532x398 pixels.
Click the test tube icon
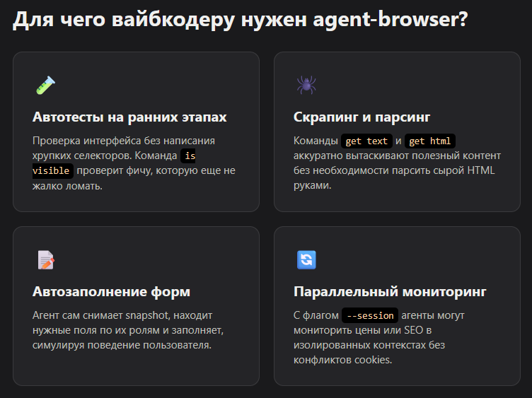pyautogui.click(x=46, y=85)
